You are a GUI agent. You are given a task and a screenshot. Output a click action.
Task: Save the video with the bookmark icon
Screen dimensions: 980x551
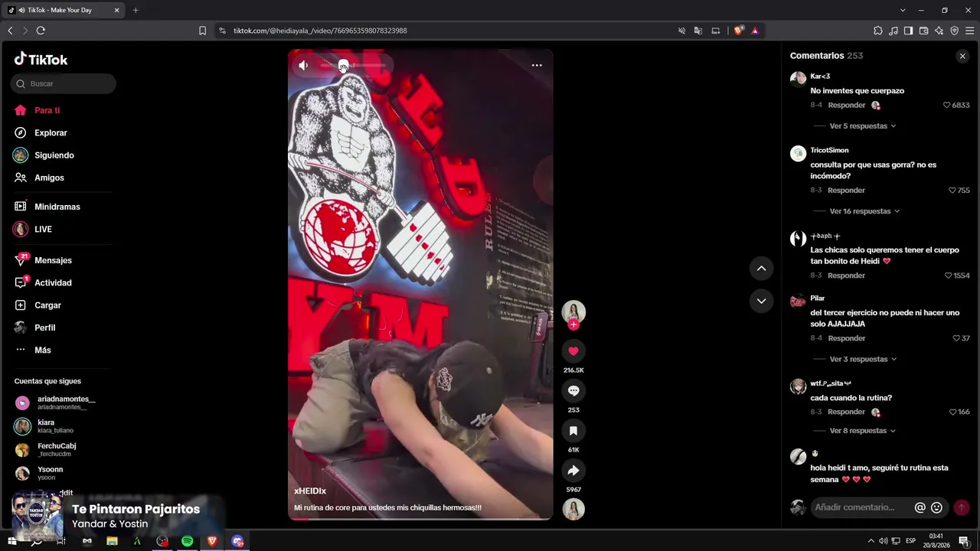coord(573,431)
